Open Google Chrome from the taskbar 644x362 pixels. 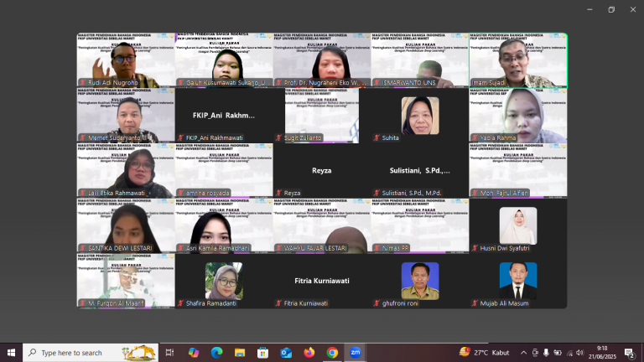click(x=332, y=353)
